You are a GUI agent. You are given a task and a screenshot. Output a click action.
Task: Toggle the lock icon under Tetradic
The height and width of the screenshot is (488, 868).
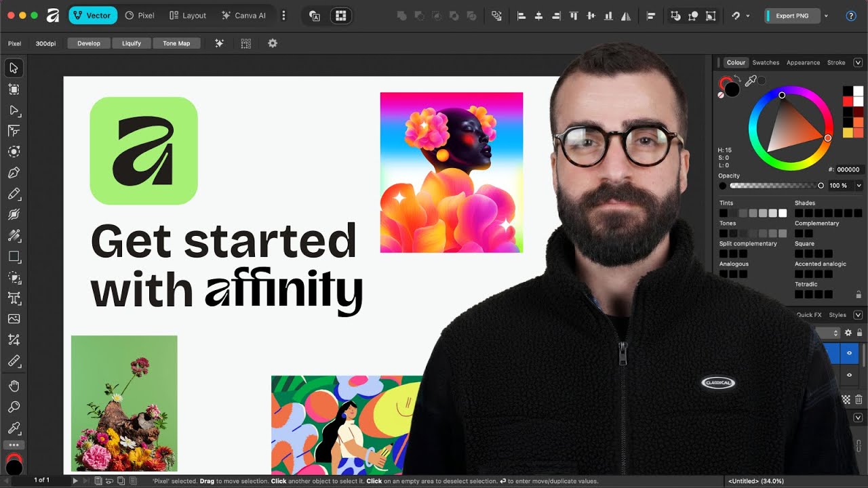[859, 294]
